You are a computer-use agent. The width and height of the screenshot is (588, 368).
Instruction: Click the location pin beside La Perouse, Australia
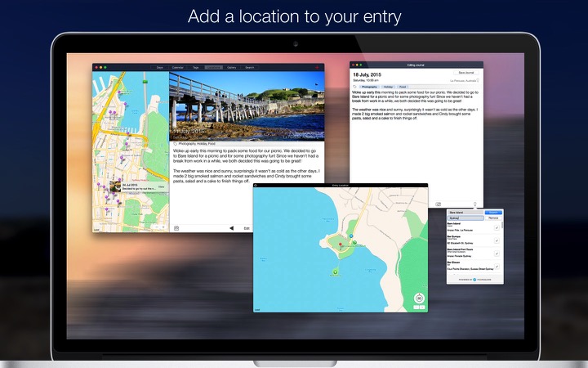click(x=478, y=80)
